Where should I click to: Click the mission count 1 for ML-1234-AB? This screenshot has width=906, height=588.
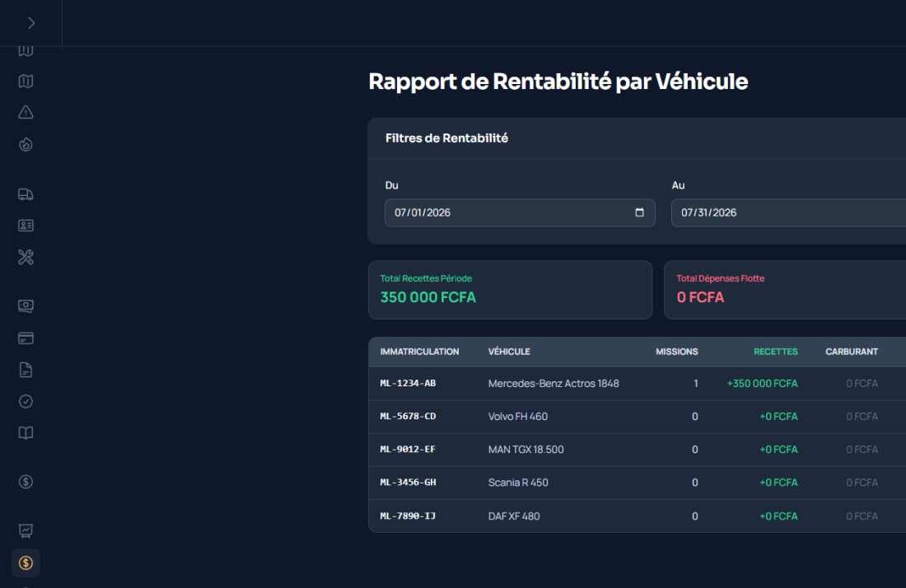coord(696,384)
